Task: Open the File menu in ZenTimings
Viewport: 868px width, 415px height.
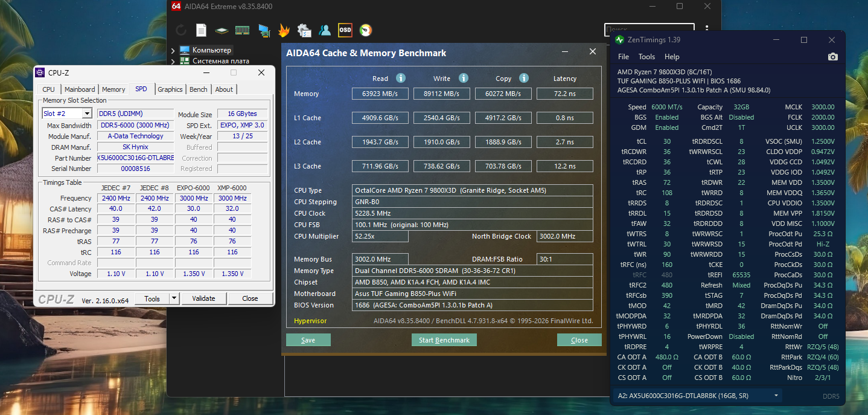Action: click(624, 57)
